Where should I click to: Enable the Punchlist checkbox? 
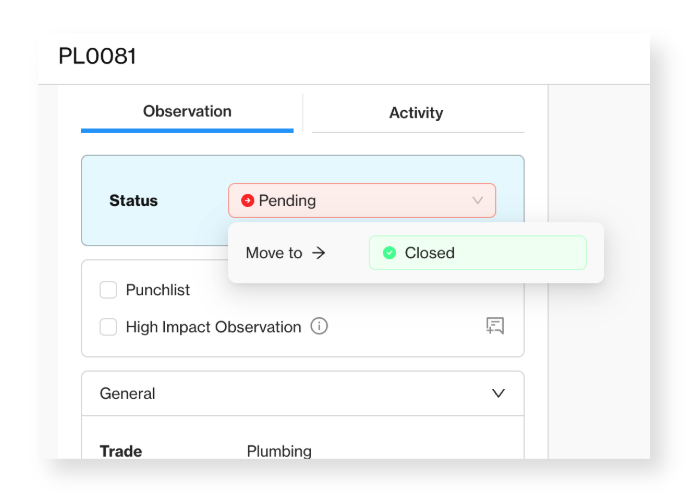coord(108,290)
